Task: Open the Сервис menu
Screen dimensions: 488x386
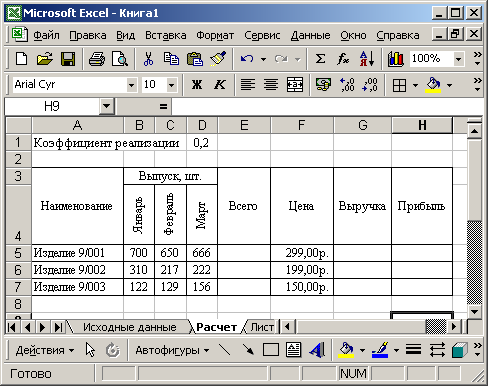Action: [x=262, y=35]
